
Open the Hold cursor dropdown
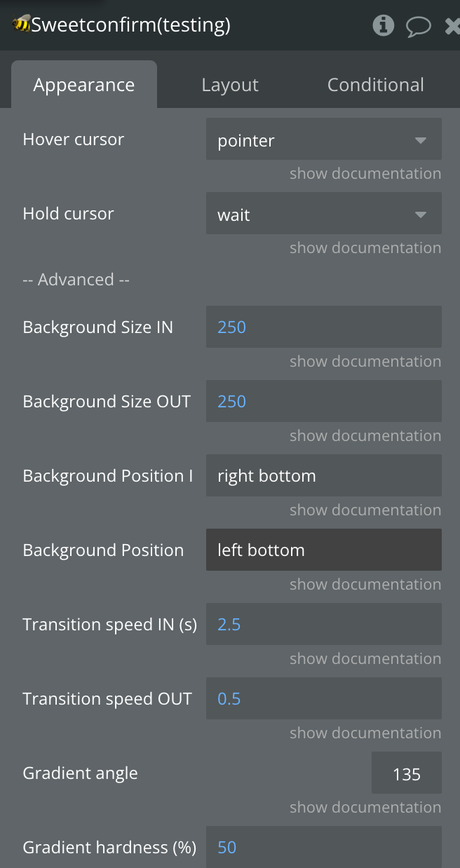pos(324,213)
